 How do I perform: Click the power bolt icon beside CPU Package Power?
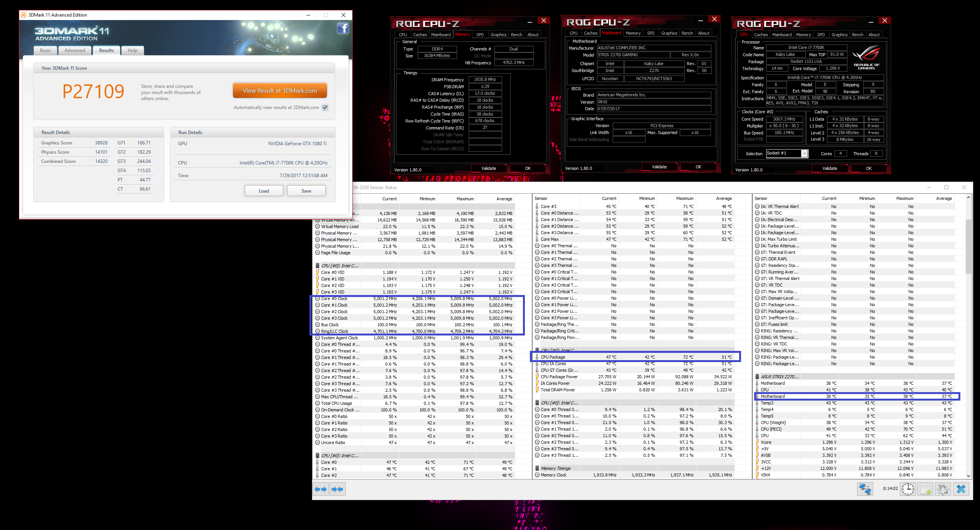tap(537, 377)
